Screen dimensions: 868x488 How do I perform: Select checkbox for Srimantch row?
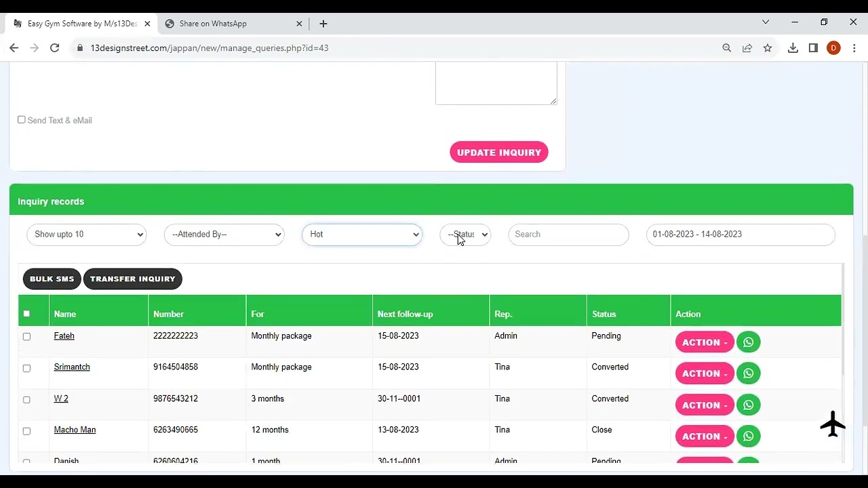(26, 368)
